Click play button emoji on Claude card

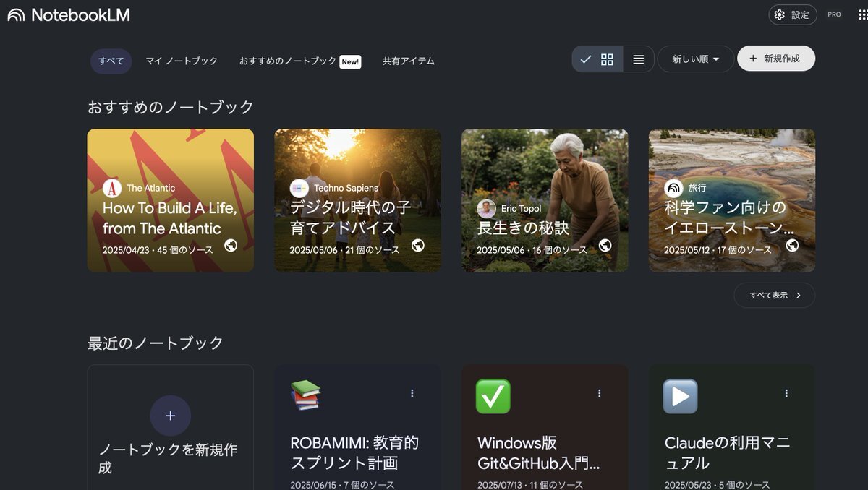680,396
